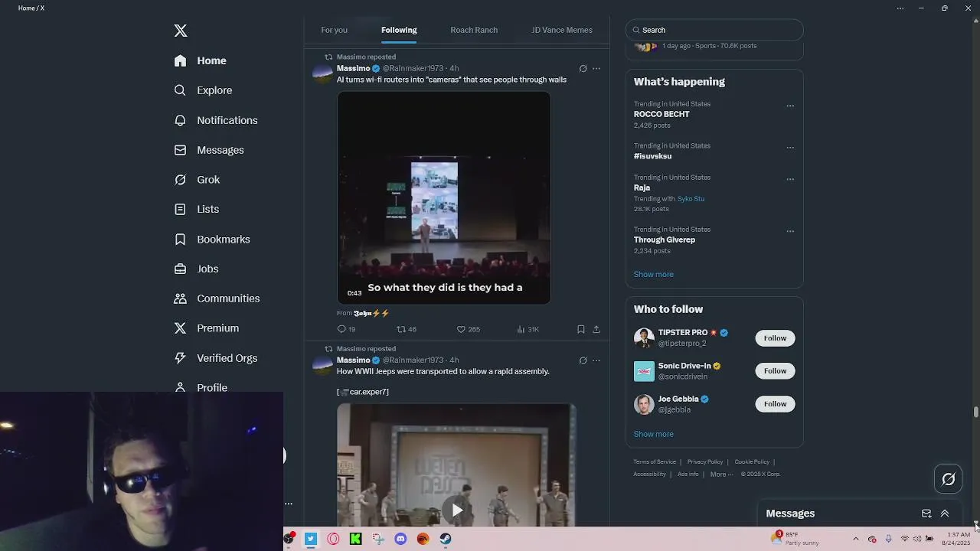Follow Joe Gebbia
Image resolution: width=980 pixels, height=551 pixels.
775,404
